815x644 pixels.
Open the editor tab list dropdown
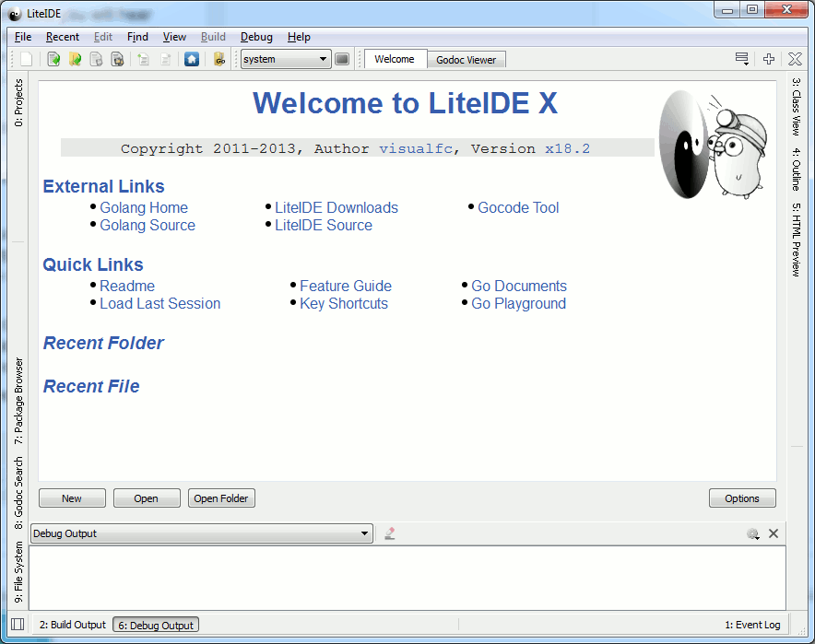tap(741, 59)
